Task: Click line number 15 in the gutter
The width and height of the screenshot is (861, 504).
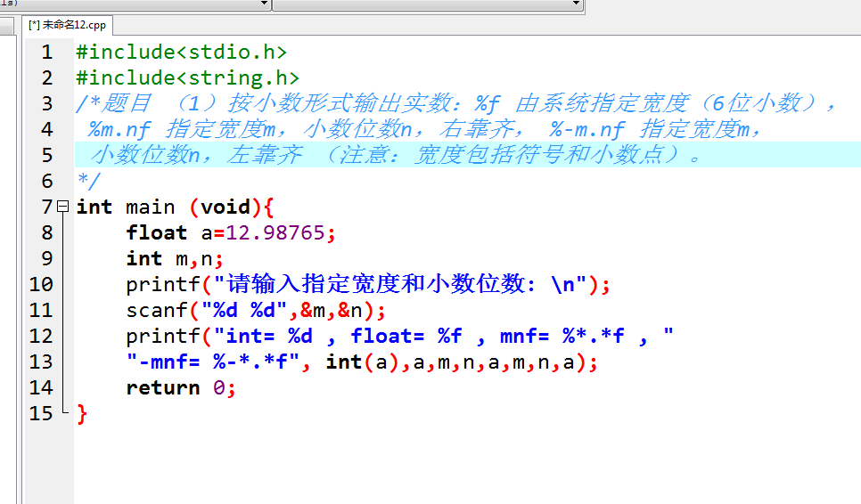Action: click(41, 413)
